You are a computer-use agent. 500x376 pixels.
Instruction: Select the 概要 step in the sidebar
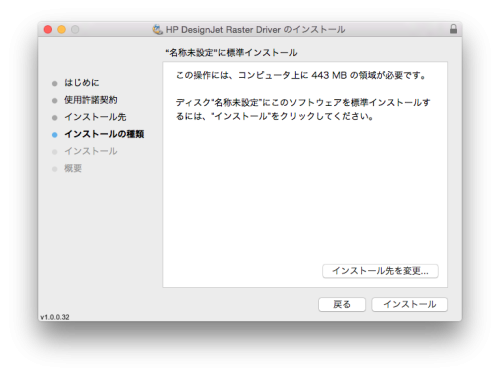tap(73, 168)
